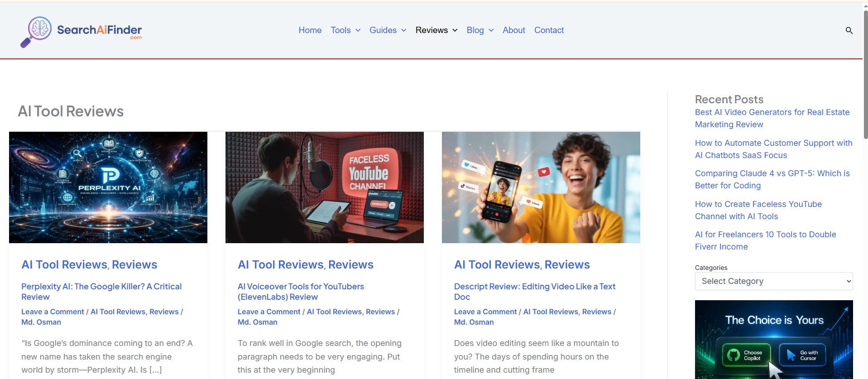Open 'How to Create Faceless YouTube Channel' post

click(758, 210)
